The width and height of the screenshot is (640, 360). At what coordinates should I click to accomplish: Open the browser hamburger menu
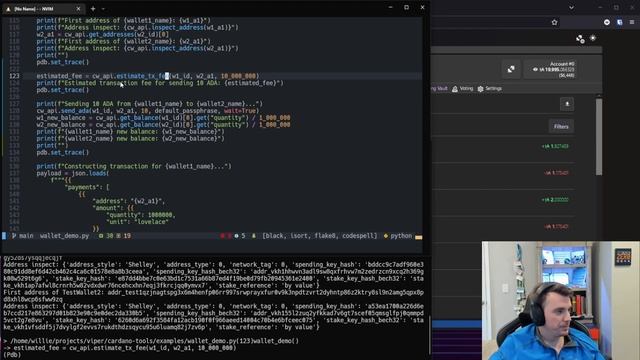tap(632, 22)
